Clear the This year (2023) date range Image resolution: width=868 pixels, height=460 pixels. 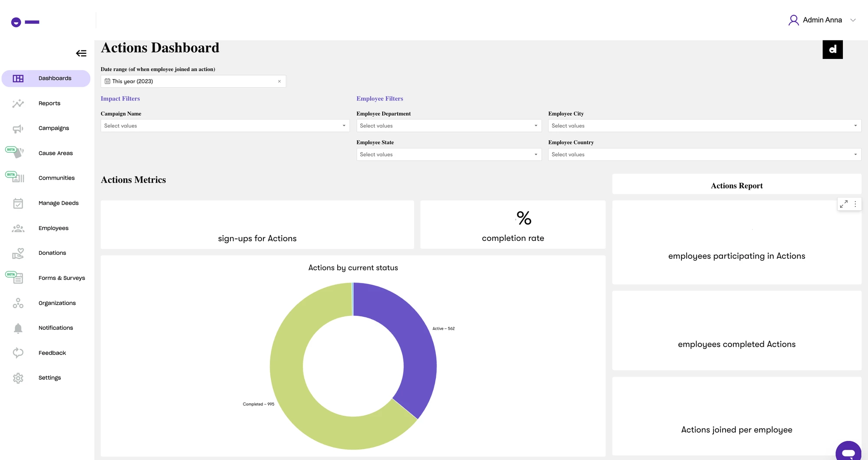pyautogui.click(x=279, y=81)
